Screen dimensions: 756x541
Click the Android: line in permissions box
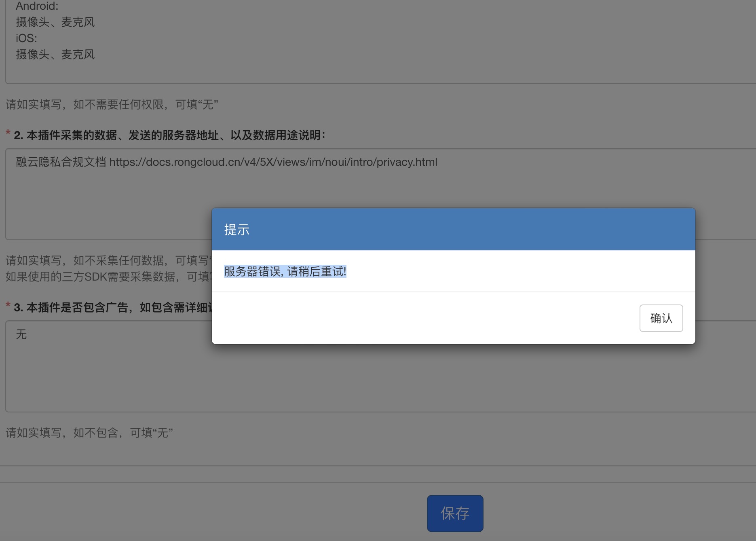[x=37, y=6]
